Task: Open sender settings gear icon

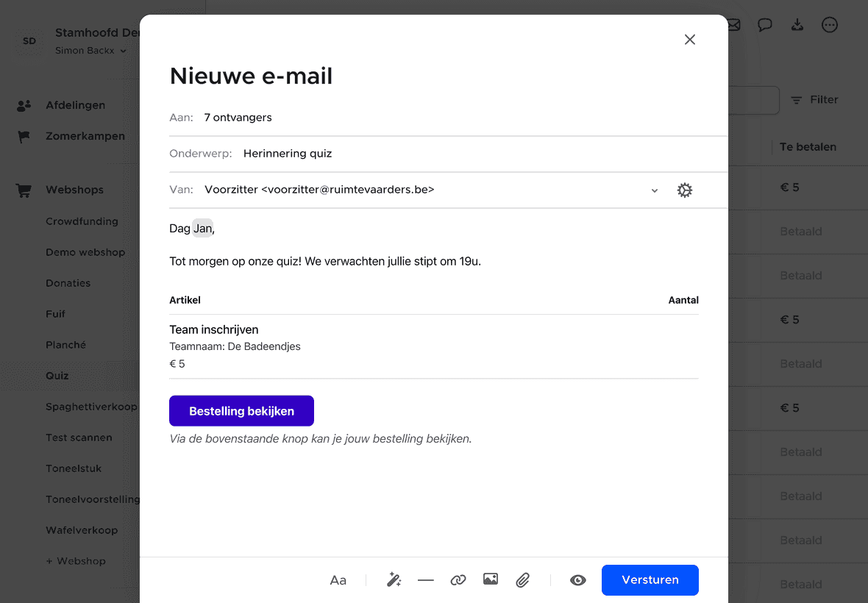Action: (685, 190)
